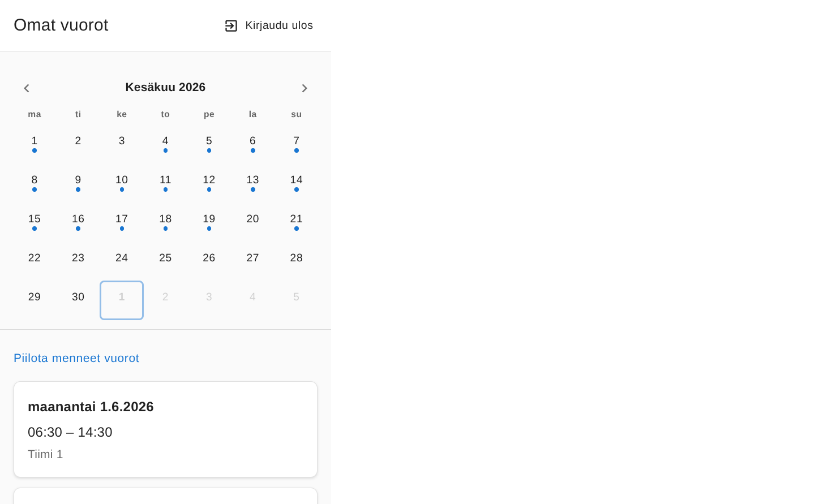
Task: Go to previous month with left chevron
Action: click(26, 88)
